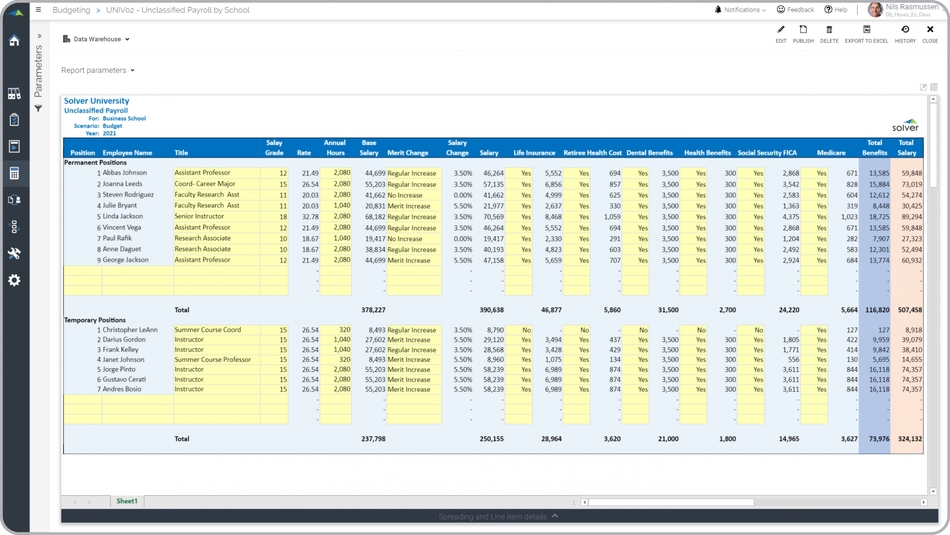Expand the Parameters side panel

tap(39, 36)
